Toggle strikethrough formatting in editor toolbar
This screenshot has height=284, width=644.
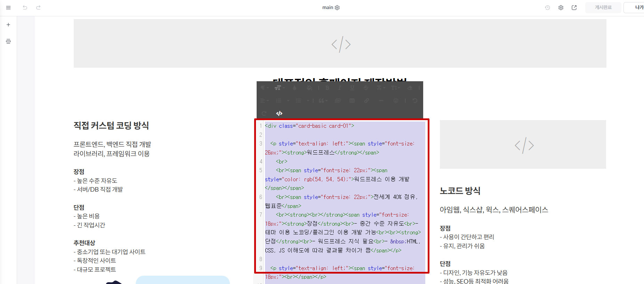click(366, 88)
